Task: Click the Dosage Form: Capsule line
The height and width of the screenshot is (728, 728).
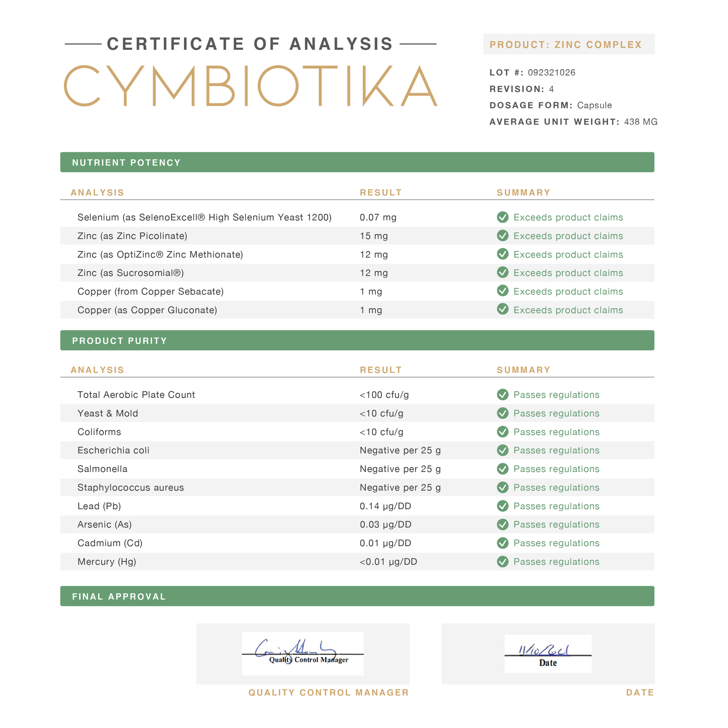Action: coord(550,105)
